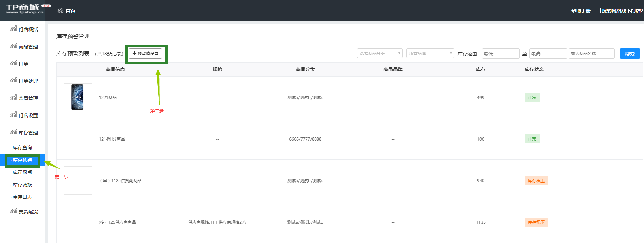
Task: Click the 会员管理 sidebar chart icon
Action: tap(13, 98)
